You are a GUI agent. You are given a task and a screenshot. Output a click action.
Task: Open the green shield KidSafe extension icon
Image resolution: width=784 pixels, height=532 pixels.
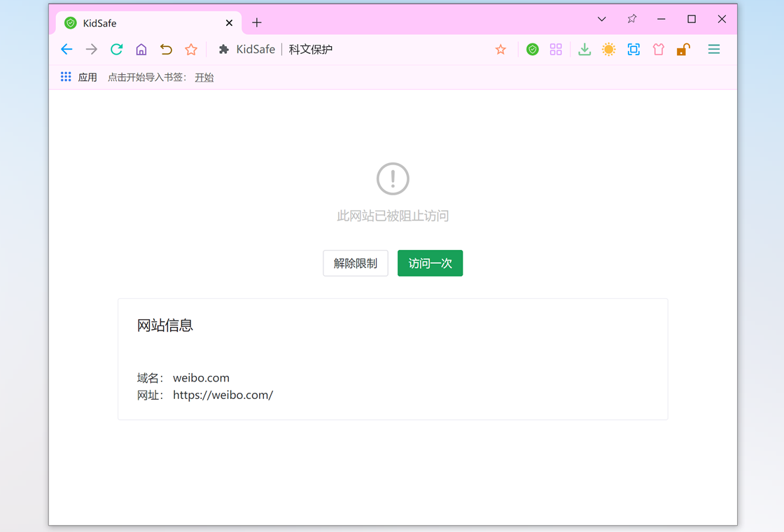click(x=533, y=49)
